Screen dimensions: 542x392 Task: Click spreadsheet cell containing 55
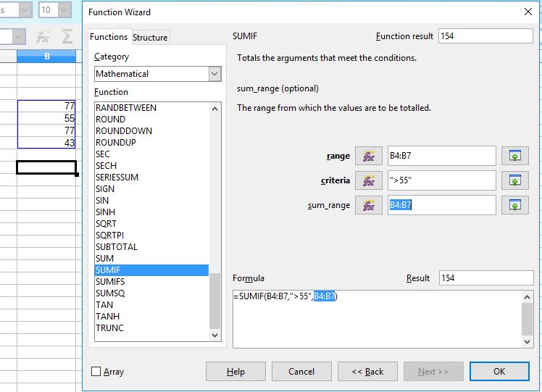pyautogui.click(x=46, y=118)
